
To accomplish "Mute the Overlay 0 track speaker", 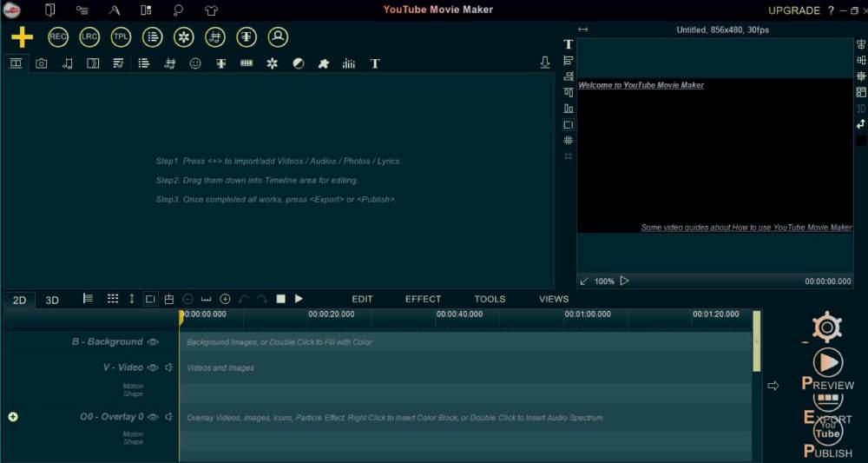I will [169, 416].
